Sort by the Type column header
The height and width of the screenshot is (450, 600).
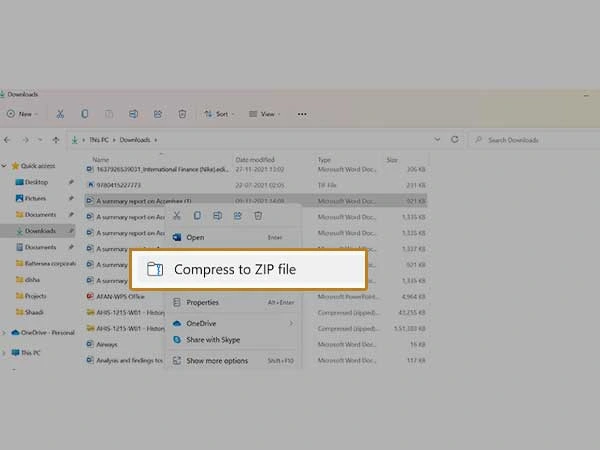pyautogui.click(x=324, y=160)
